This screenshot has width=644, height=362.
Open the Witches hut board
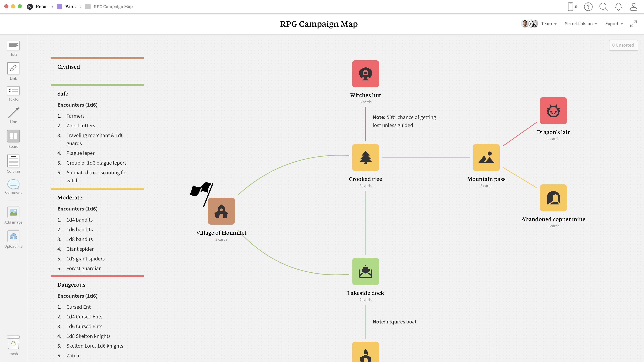[365, 74]
